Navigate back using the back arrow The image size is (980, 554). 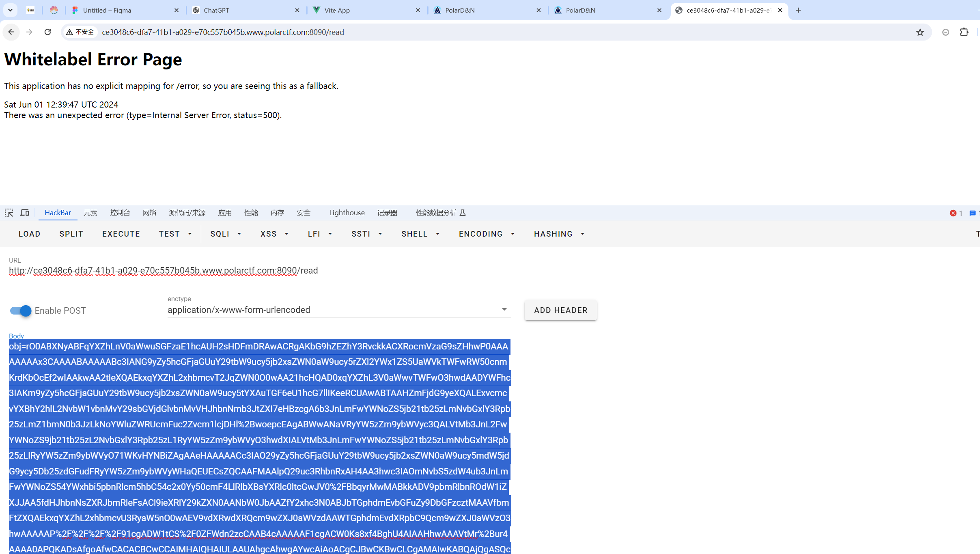11,32
